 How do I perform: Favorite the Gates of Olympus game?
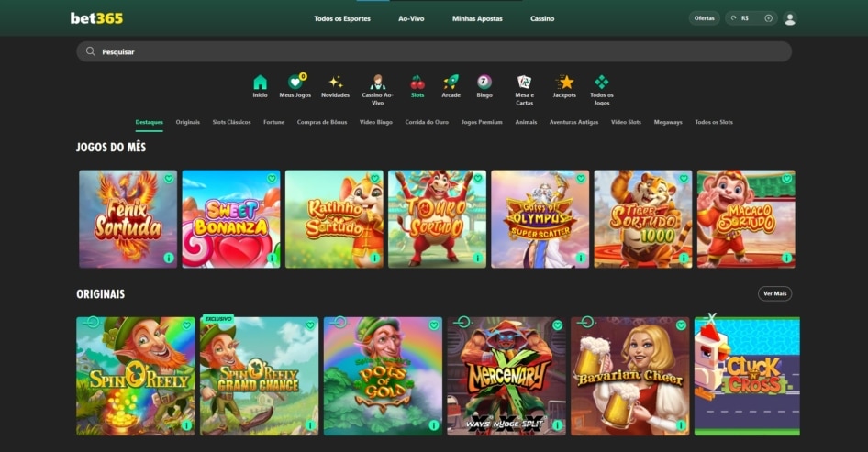(x=581, y=179)
